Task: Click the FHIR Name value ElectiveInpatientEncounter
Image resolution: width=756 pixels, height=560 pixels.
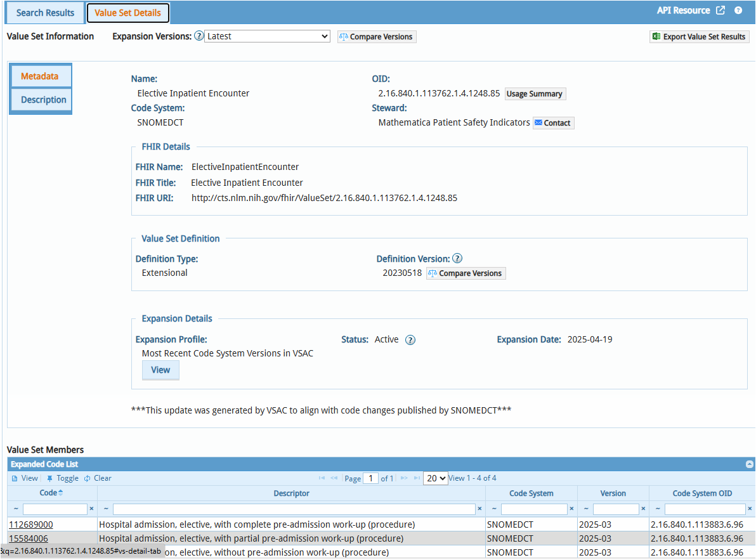Action: [245, 167]
